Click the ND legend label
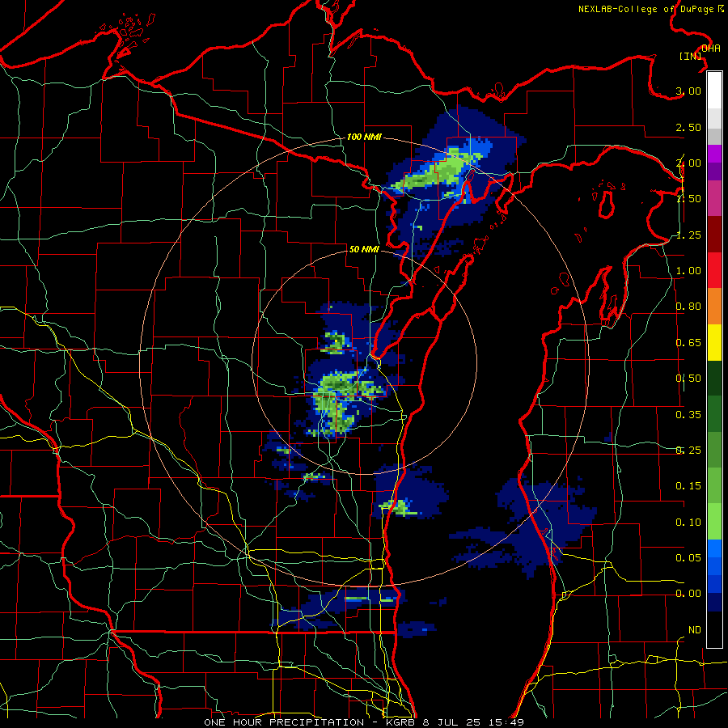 point(695,630)
